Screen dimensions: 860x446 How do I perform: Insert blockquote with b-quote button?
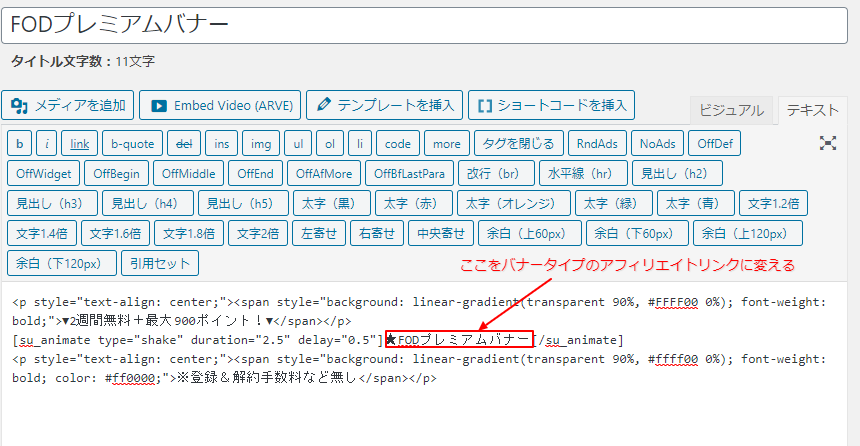click(132, 144)
